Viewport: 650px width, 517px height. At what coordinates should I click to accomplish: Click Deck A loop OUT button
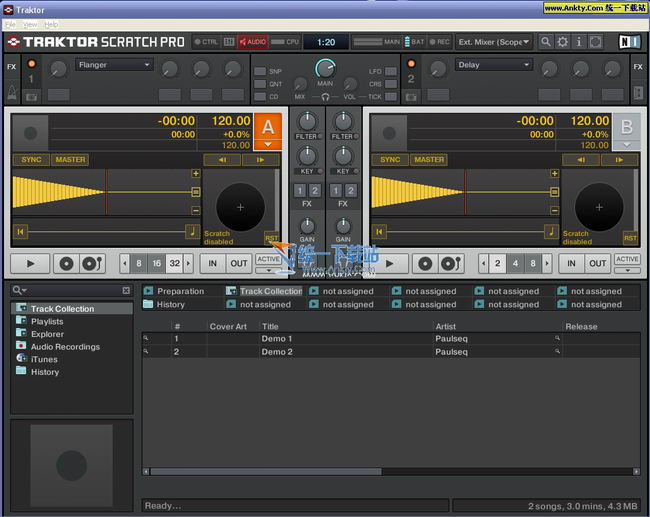coord(239,263)
